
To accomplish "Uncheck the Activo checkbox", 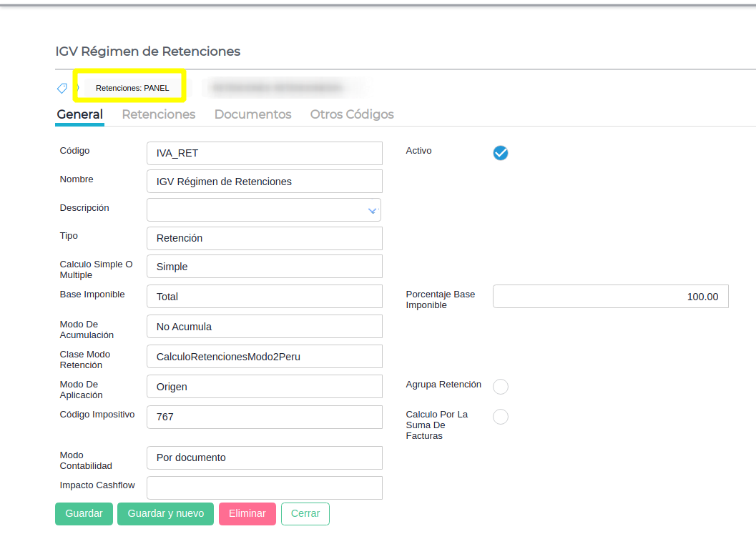I will coord(501,153).
